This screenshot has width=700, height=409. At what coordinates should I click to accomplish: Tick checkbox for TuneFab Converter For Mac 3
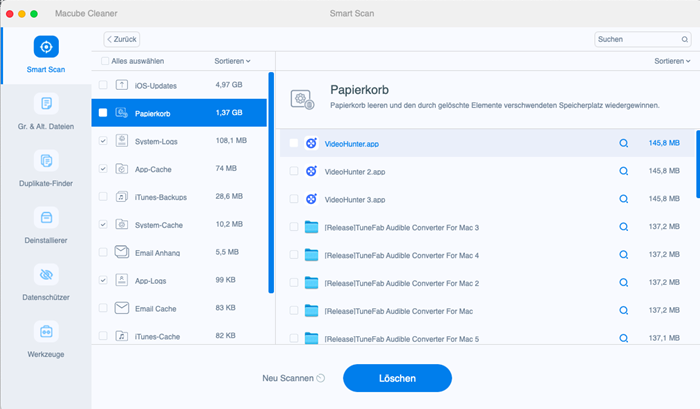pos(294,227)
